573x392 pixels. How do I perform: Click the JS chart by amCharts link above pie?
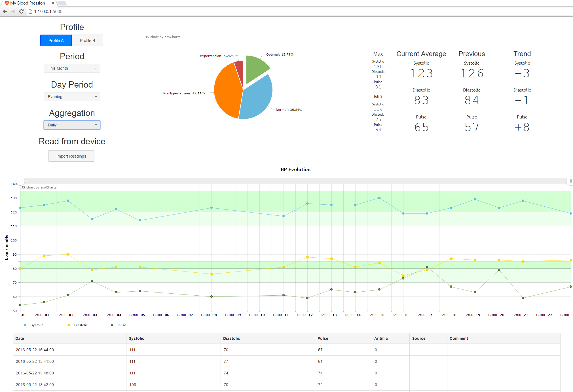tap(163, 37)
